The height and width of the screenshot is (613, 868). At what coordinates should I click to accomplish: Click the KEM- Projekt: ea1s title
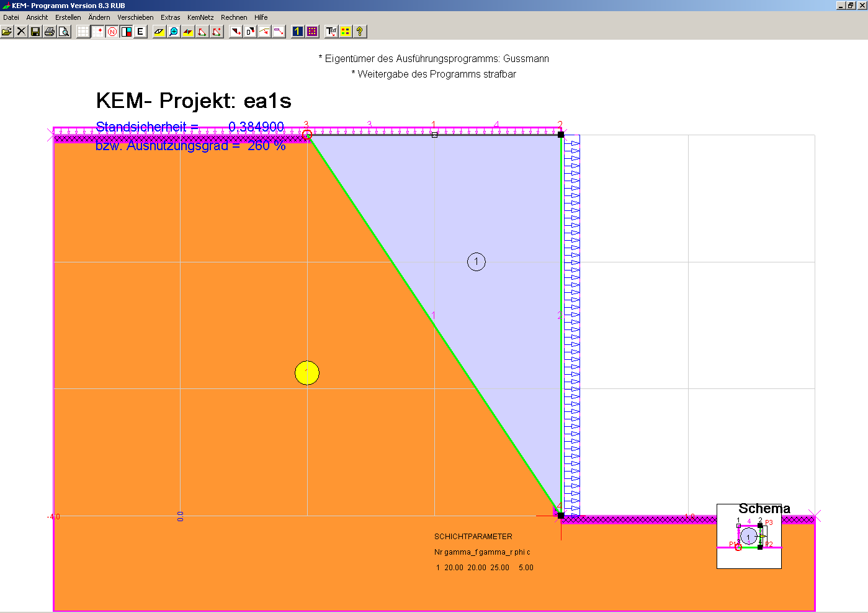(194, 101)
